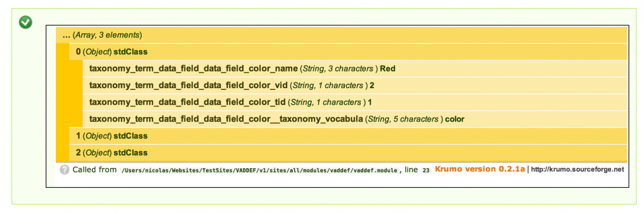
Task: Select the taxonomy_vocabula row with value color
Action: pyautogui.click(x=355, y=119)
